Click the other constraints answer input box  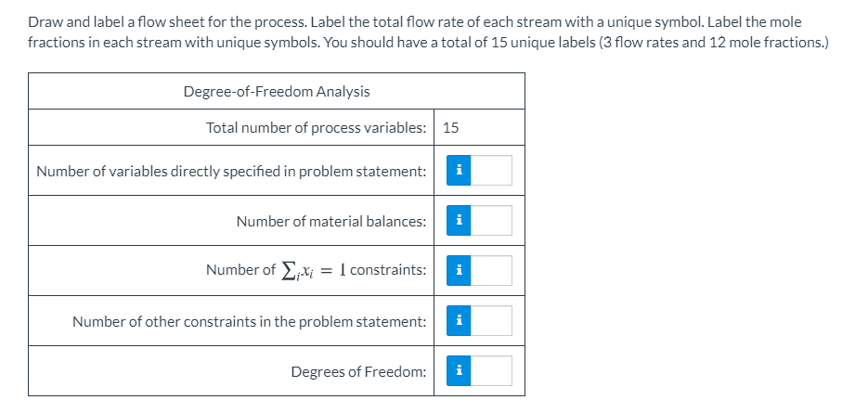[489, 321]
